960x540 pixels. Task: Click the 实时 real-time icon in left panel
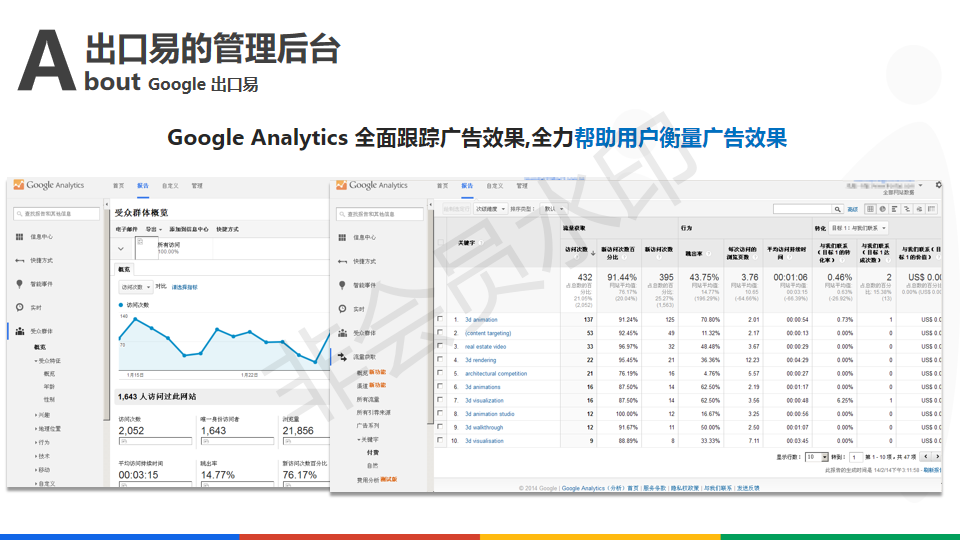point(20,308)
